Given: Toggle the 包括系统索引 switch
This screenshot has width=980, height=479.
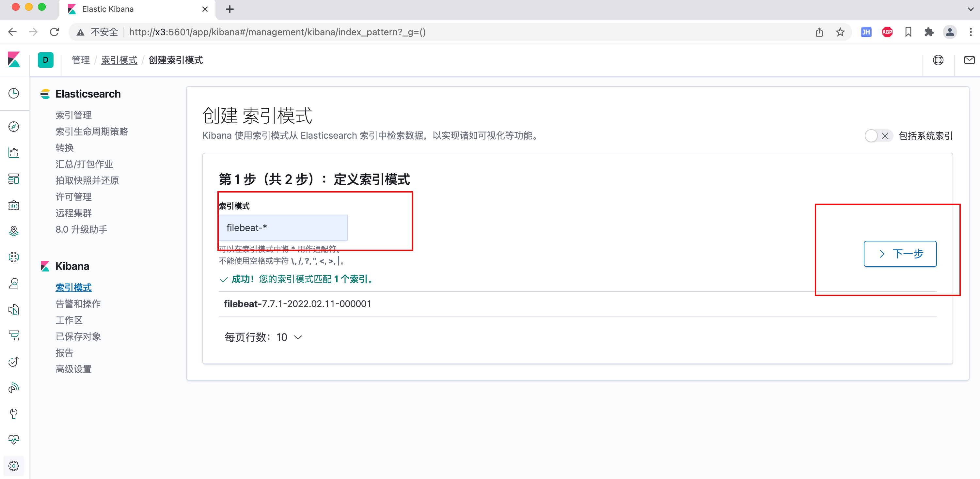Looking at the screenshot, I should [x=878, y=136].
